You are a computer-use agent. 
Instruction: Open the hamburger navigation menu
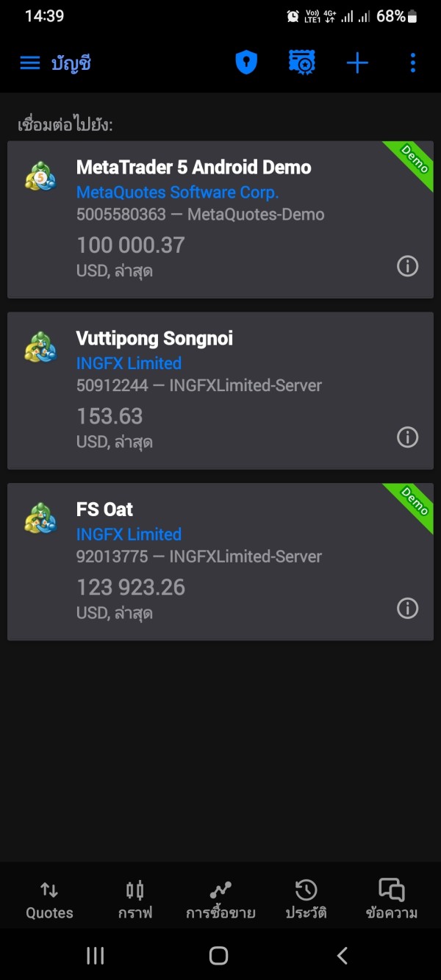pos(30,63)
